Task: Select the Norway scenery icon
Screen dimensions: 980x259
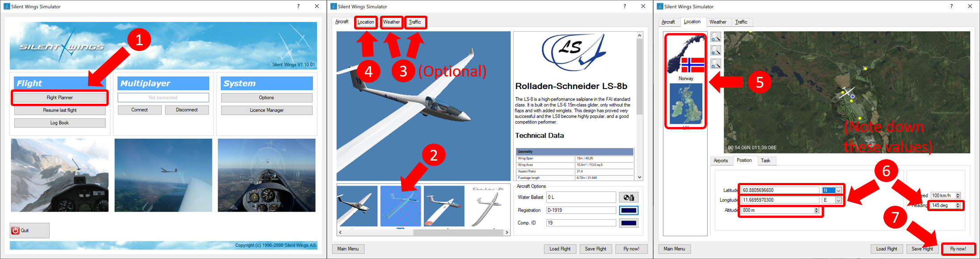Action: click(686, 58)
